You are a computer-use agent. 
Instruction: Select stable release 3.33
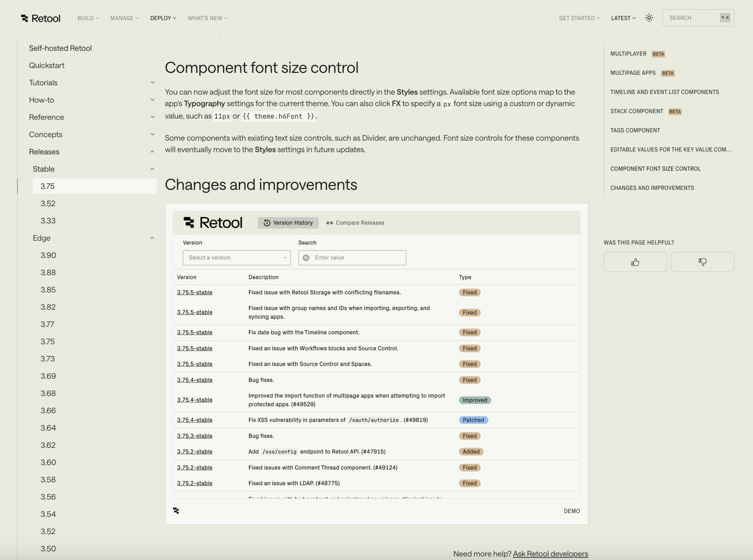48,220
